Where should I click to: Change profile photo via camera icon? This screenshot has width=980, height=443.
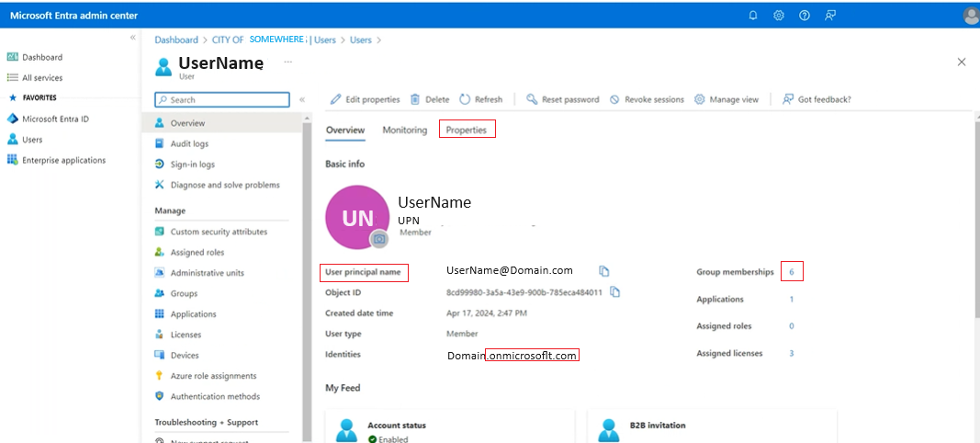click(x=378, y=239)
